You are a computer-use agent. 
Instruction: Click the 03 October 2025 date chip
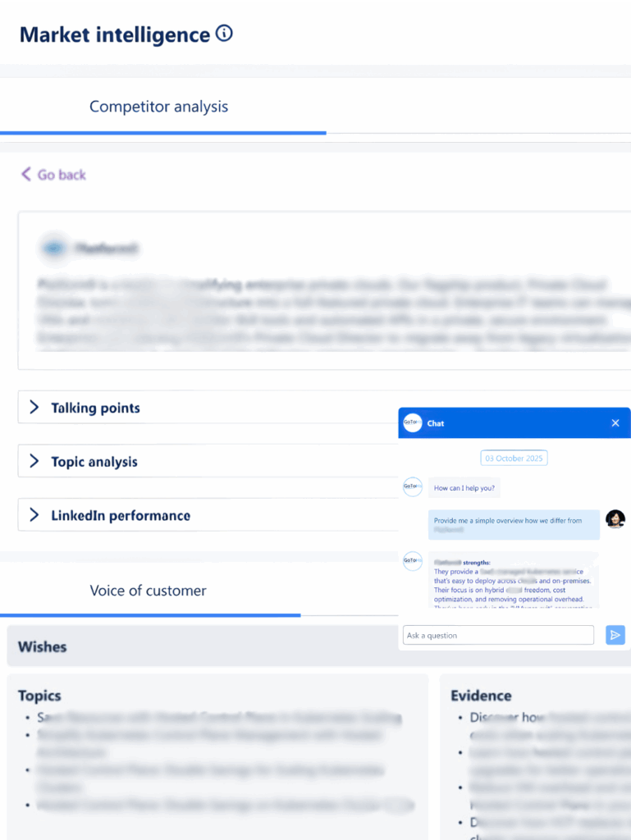[514, 458]
